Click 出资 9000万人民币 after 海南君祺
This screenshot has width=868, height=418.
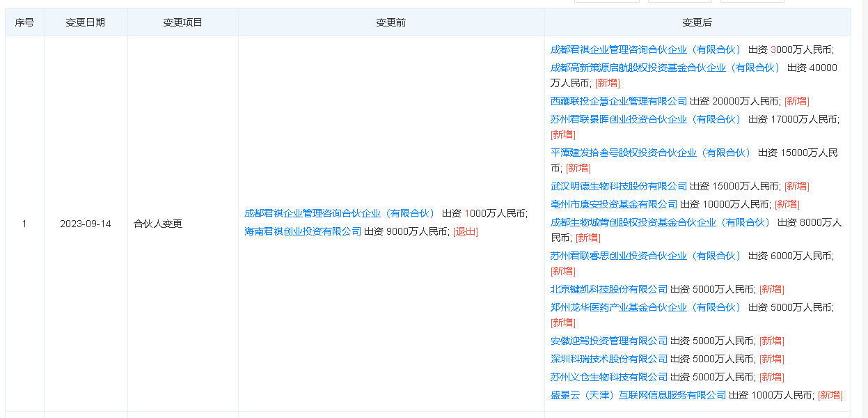pyautogui.click(x=407, y=232)
